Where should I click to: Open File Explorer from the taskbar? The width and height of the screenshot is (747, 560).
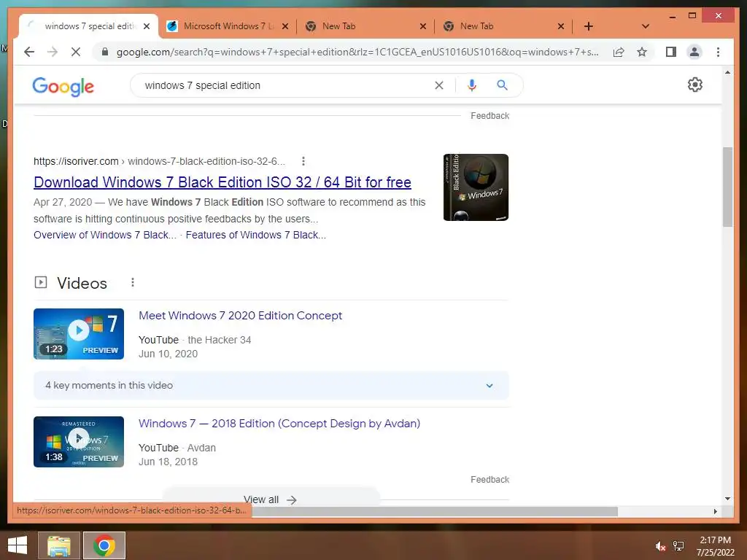59,545
